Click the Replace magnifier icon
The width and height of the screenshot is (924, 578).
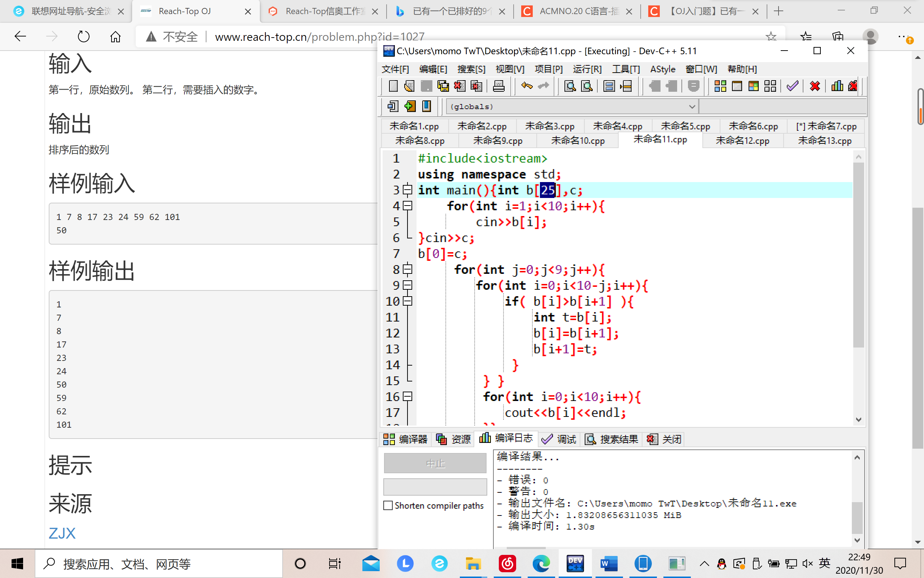click(587, 86)
